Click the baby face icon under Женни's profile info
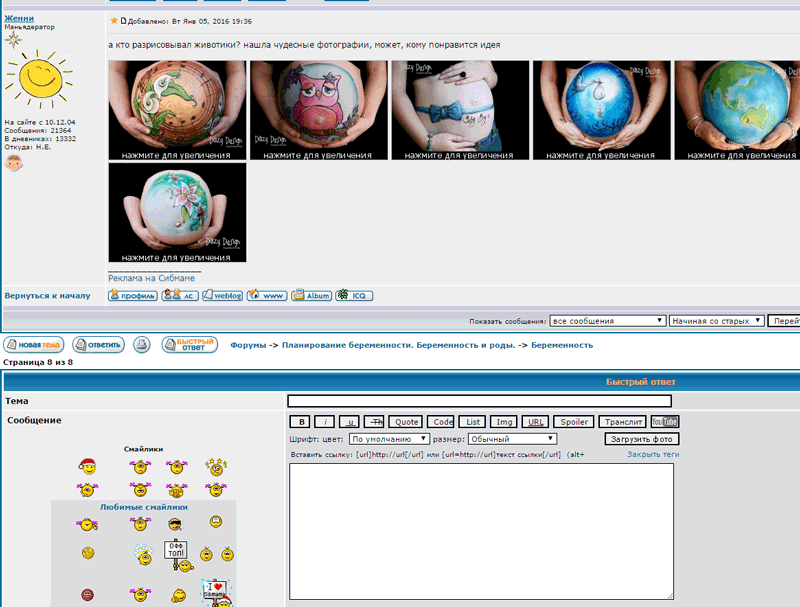 coord(14,163)
